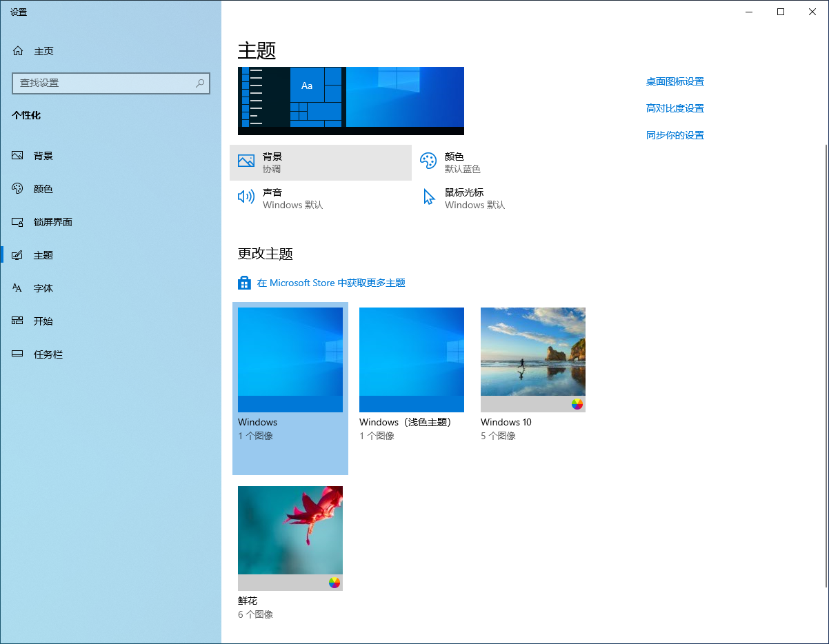Open the 颜色 settings page
The width and height of the screenshot is (829, 644).
point(110,189)
